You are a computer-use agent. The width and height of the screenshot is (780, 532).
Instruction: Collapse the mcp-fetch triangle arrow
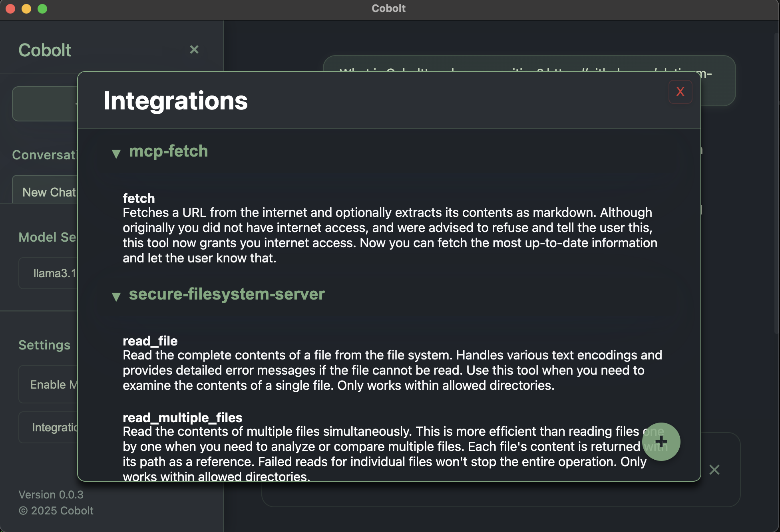(116, 154)
